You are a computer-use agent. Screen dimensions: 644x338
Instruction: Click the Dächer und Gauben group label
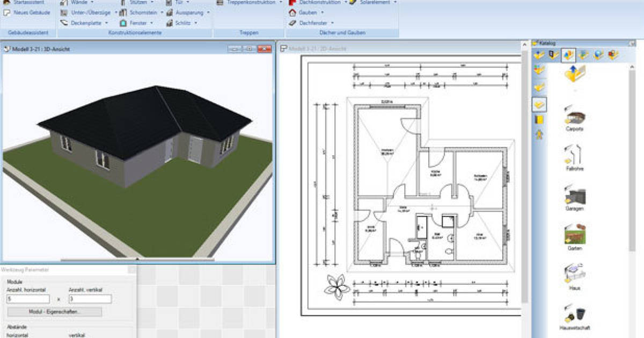pos(342,33)
